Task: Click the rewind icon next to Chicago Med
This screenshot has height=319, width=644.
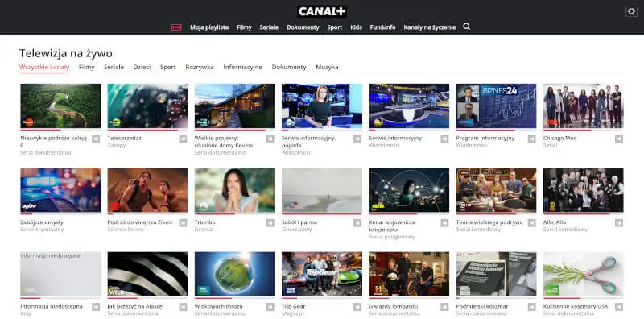Action: tap(619, 139)
